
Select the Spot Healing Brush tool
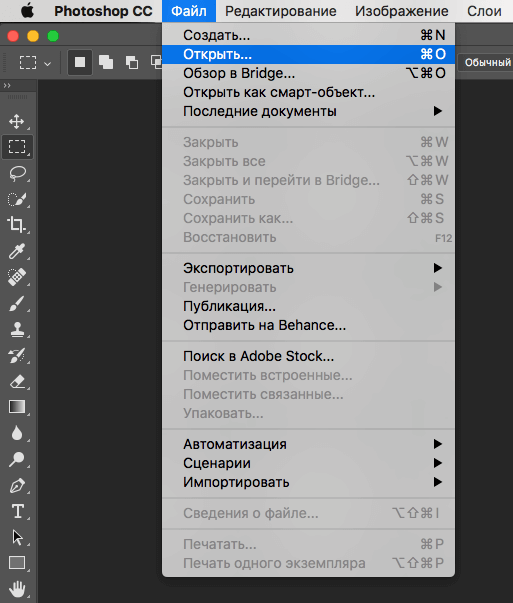pos(17,277)
